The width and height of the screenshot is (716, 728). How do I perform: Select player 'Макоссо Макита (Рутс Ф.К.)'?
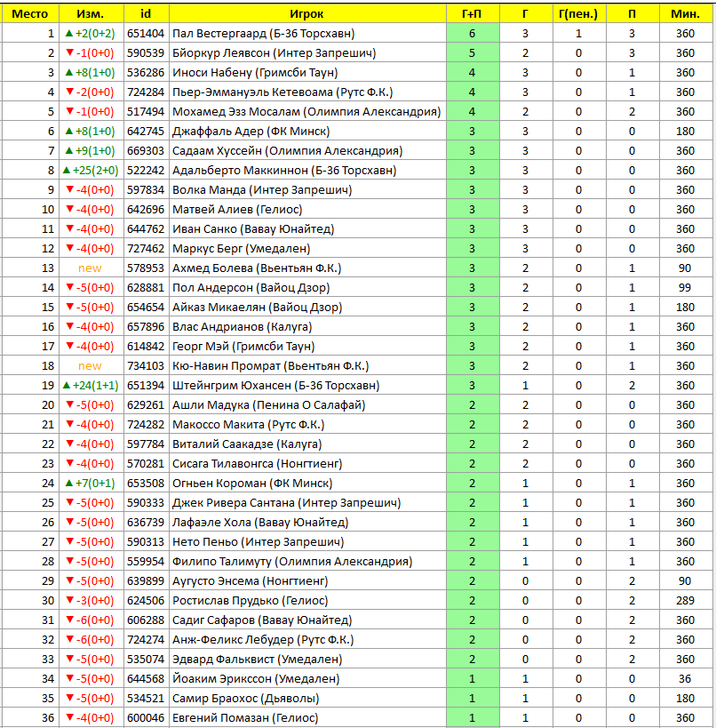[248, 424]
